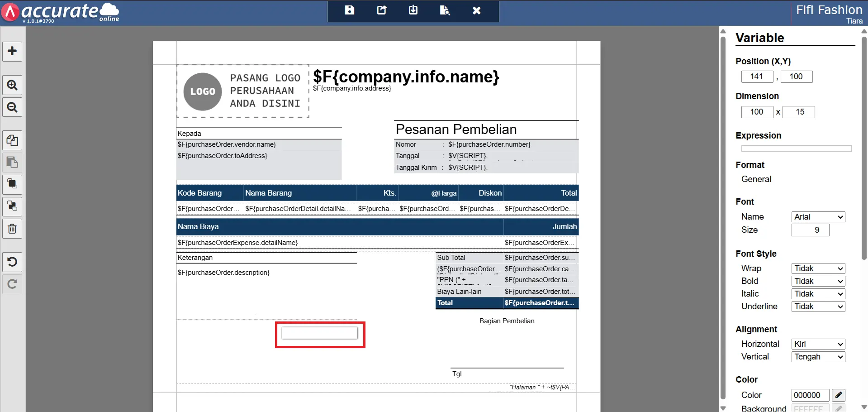Screen dimensions: 868x412
Task: Open print preview with the document magnifier icon
Action: click(444, 10)
